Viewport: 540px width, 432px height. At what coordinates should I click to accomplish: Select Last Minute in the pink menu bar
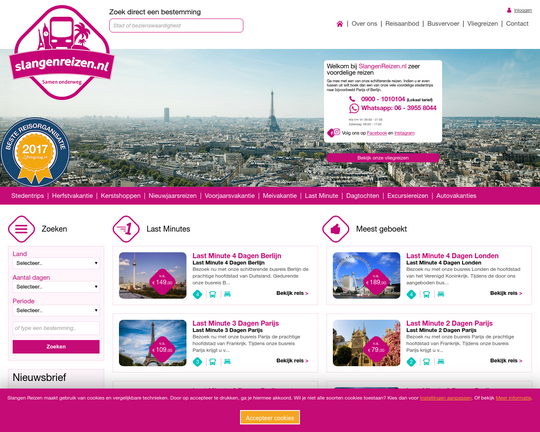[x=321, y=196]
